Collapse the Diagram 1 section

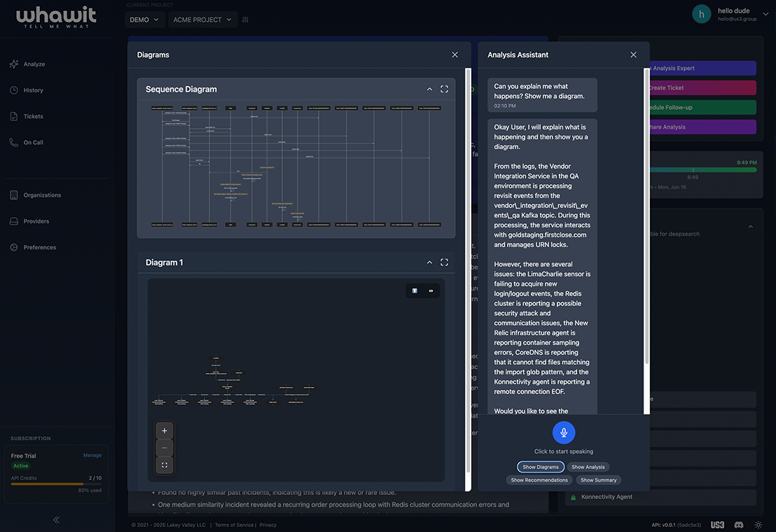tap(429, 262)
